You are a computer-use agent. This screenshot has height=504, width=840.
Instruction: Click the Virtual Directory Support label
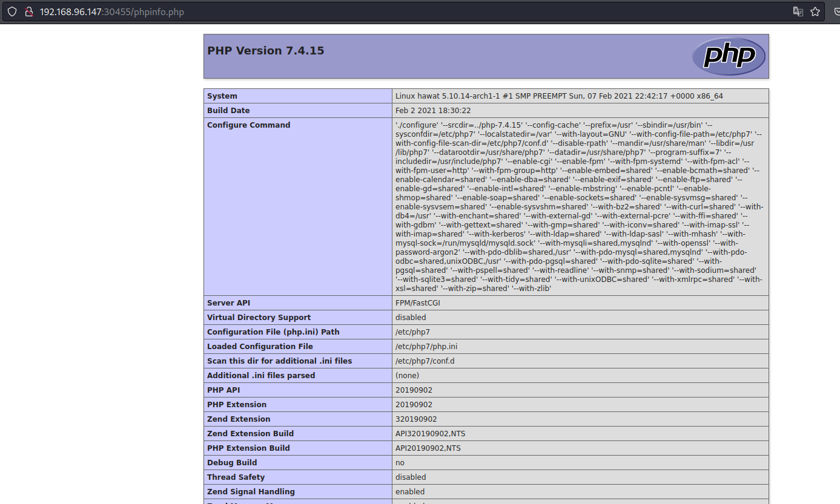(x=259, y=318)
